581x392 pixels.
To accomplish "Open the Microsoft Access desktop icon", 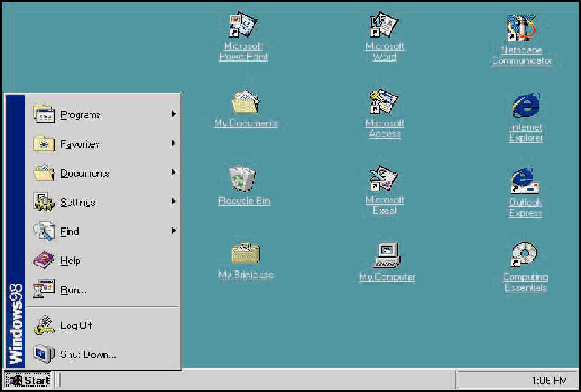I will point(384,102).
